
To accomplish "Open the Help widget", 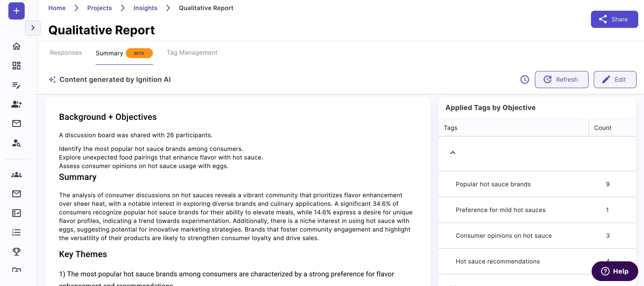I will [x=615, y=271].
